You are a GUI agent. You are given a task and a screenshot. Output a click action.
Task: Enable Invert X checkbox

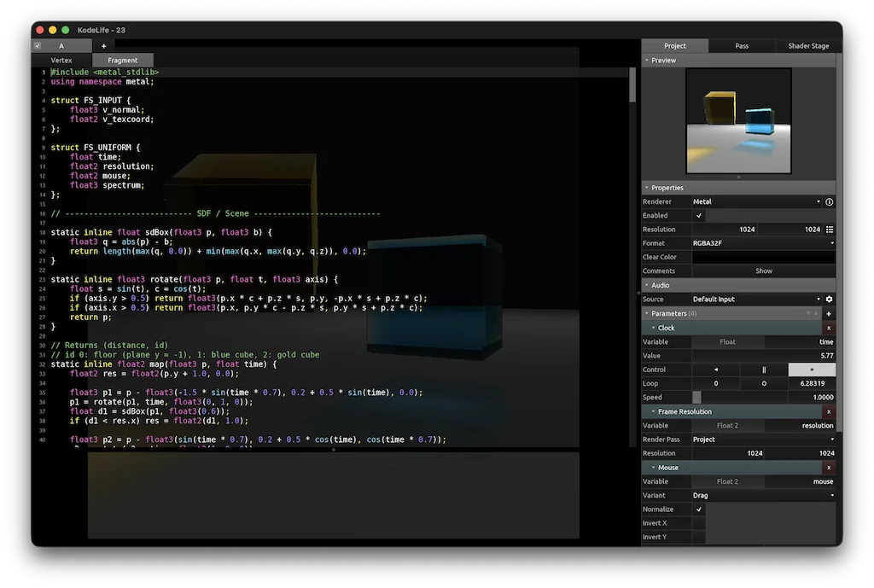click(x=698, y=523)
